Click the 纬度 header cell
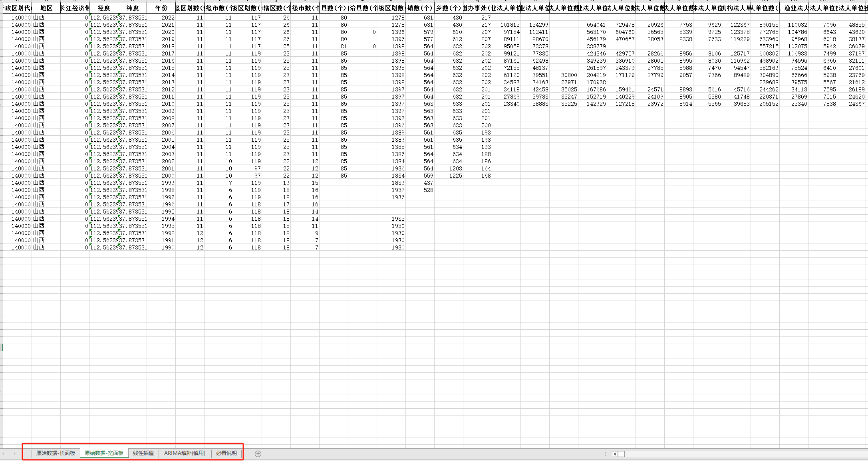 pos(132,8)
